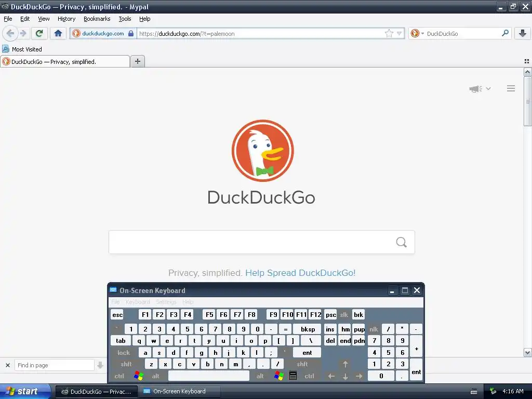
Task: Select the DuckDuckGo — Privacy, simplified tab
Action: [x=65, y=61]
